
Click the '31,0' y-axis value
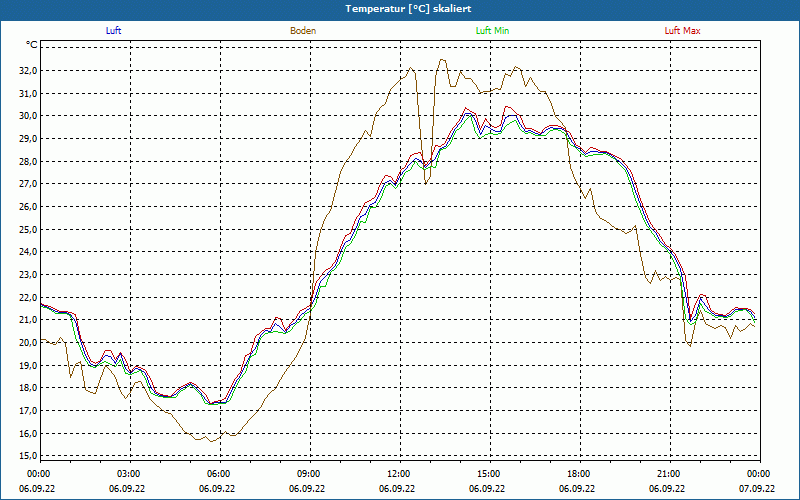[x=29, y=93]
